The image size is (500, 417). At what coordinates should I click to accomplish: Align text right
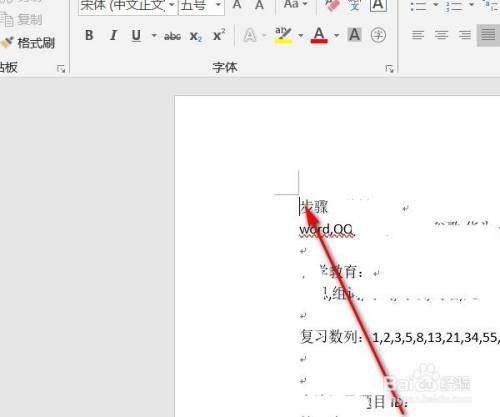click(465, 35)
